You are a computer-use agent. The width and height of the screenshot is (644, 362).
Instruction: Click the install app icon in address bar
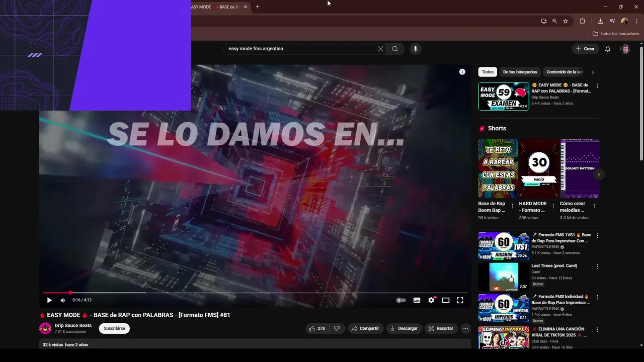(544, 21)
